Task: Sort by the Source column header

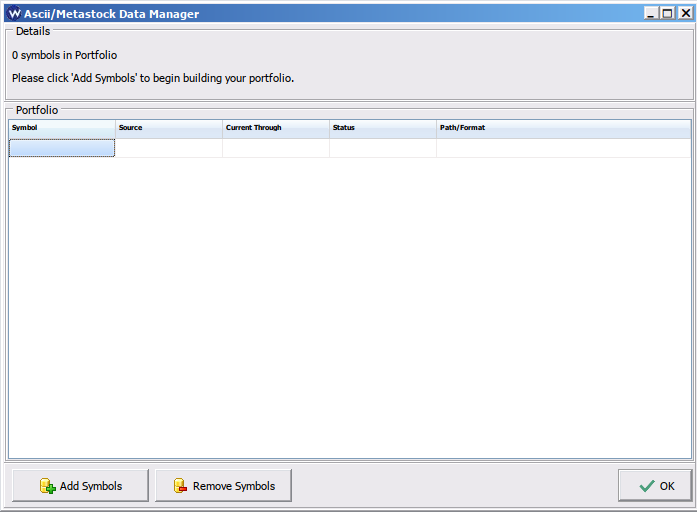Action: pos(169,128)
